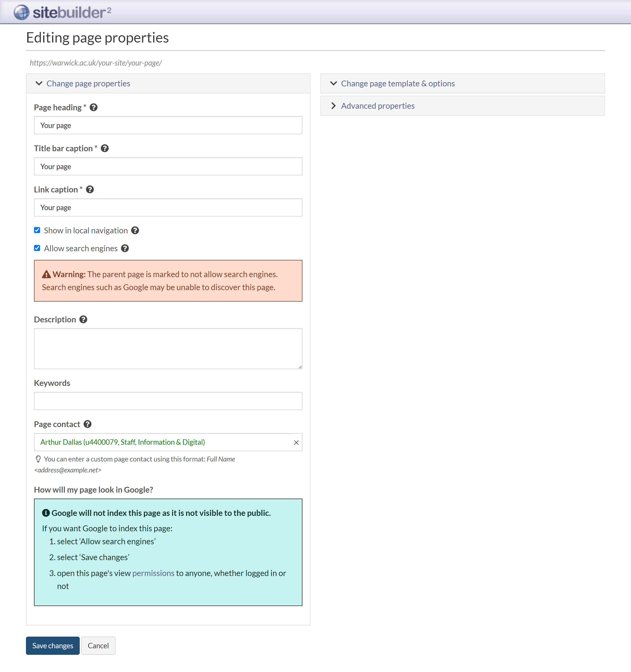Click the SiteBuilder globe logo
The image size is (631, 672).
[x=22, y=13]
